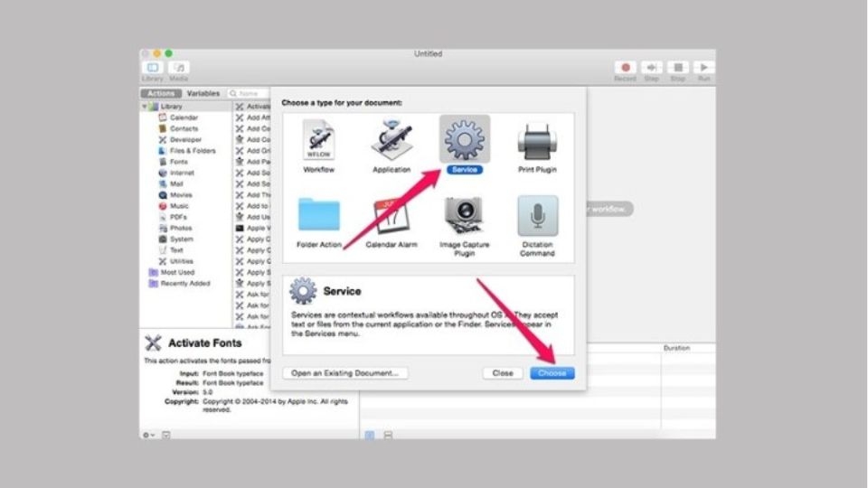Select the Print Plugin printer icon

click(x=537, y=142)
